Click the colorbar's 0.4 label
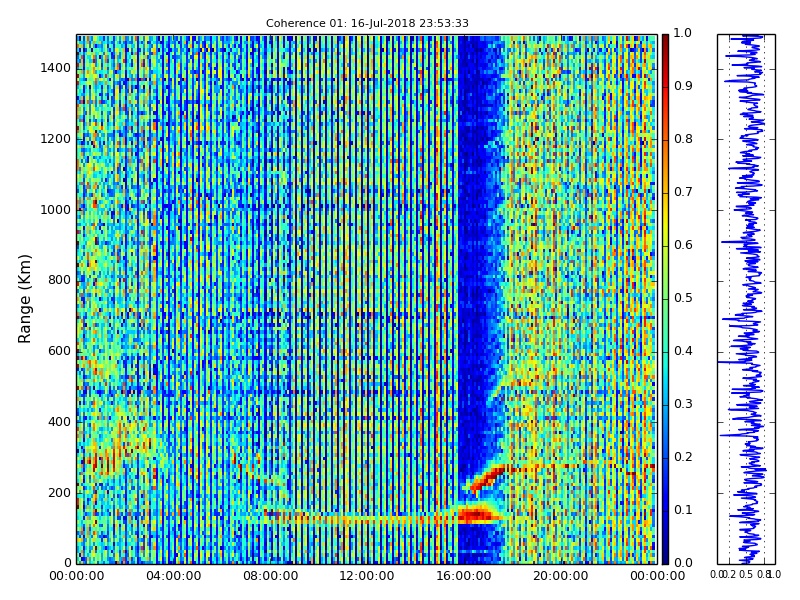This screenshot has height=600, width=800. point(683,351)
